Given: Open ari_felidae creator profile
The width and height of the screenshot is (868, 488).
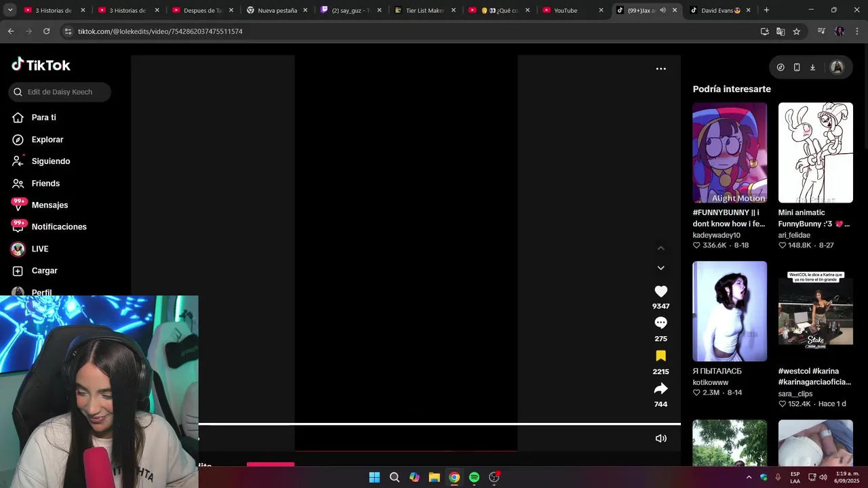Looking at the screenshot, I should click(x=794, y=235).
